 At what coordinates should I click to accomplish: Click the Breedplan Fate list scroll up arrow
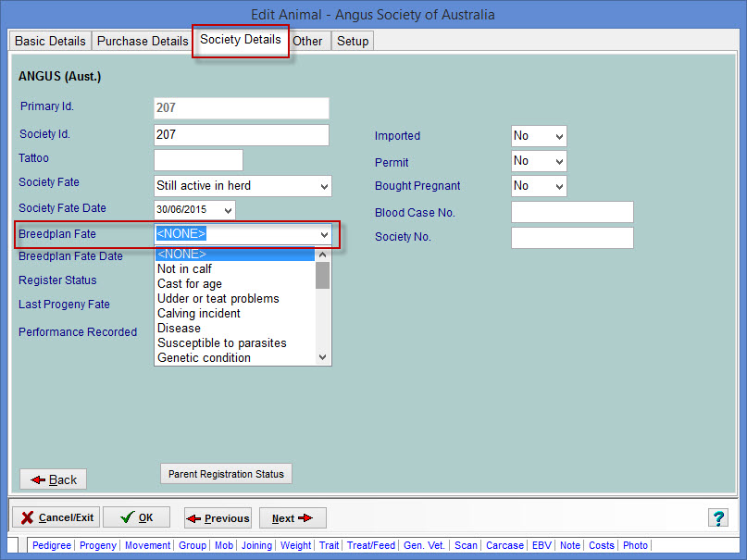(x=322, y=255)
